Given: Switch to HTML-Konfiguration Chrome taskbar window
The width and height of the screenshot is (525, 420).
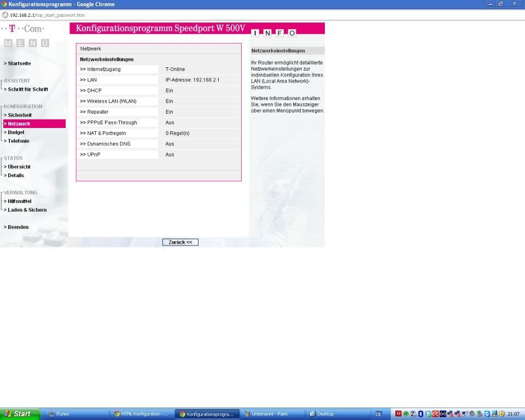Looking at the screenshot, I should click(142, 414).
